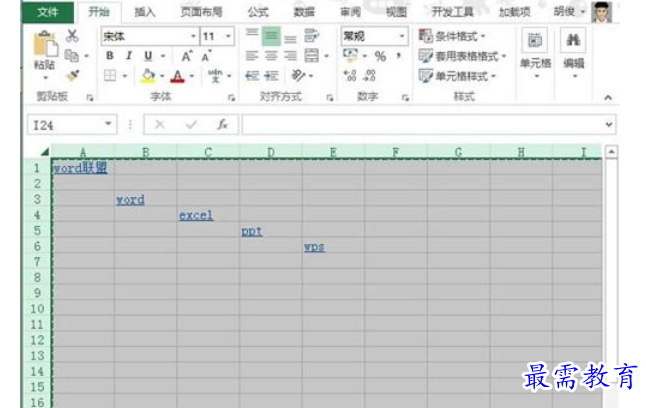Viewport: 646px width, 408px height.
Task: Open number format dropdown 常规
Action: 402,36
